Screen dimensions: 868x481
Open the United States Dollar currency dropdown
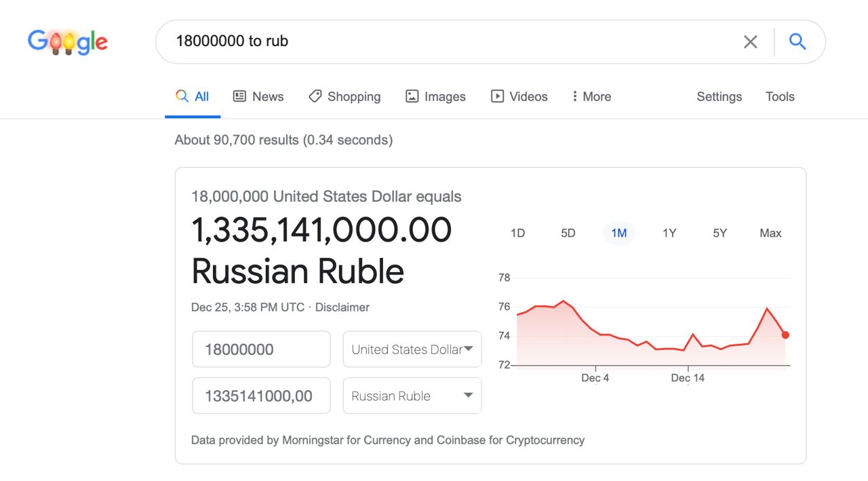point(412,349)
